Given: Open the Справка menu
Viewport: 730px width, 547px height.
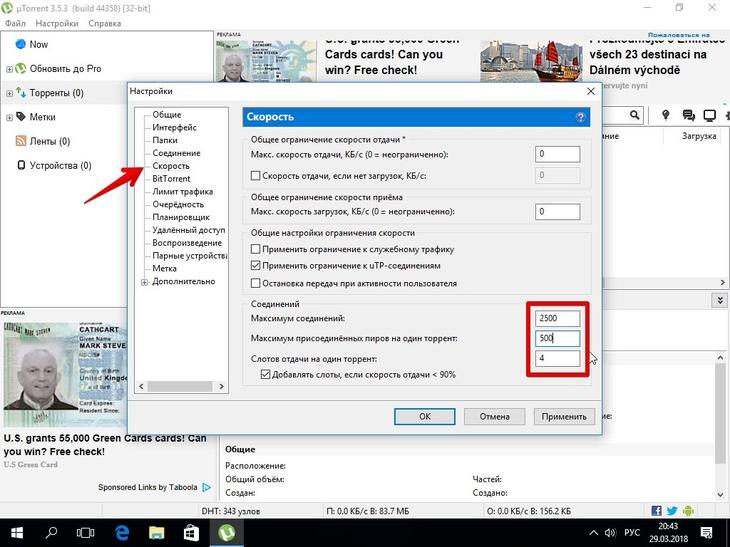Looking at the screenshot, I should tap(105, 23).
